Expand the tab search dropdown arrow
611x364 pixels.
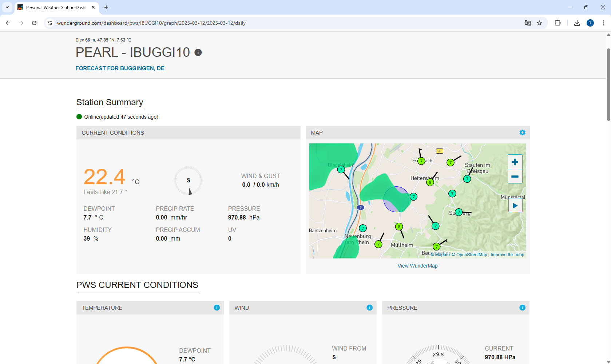point(7,7)
